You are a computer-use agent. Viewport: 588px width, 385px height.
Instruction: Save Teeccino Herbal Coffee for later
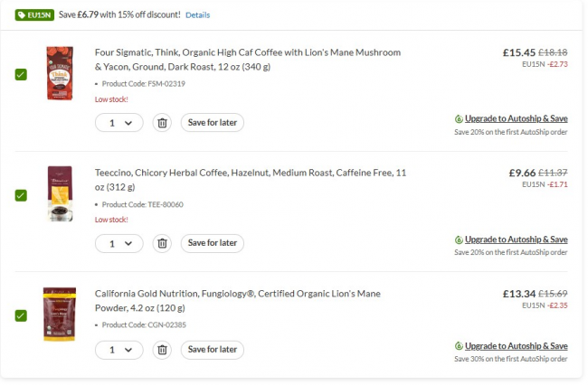click(212, 242)
